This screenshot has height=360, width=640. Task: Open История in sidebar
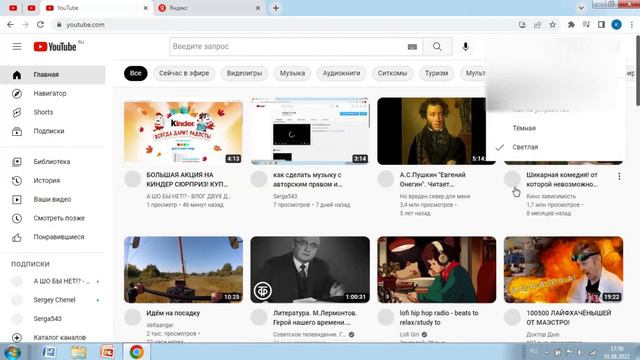pyautogui.click(x=53, y=180)
